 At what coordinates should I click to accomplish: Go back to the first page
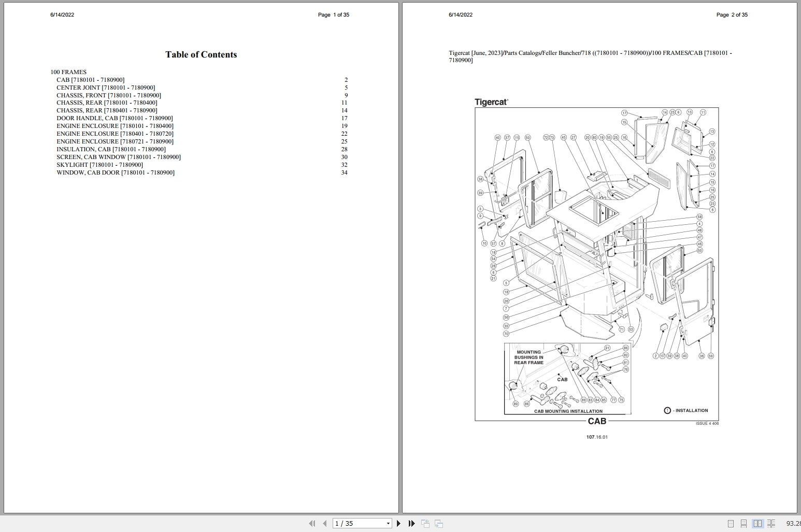point(312,524)
